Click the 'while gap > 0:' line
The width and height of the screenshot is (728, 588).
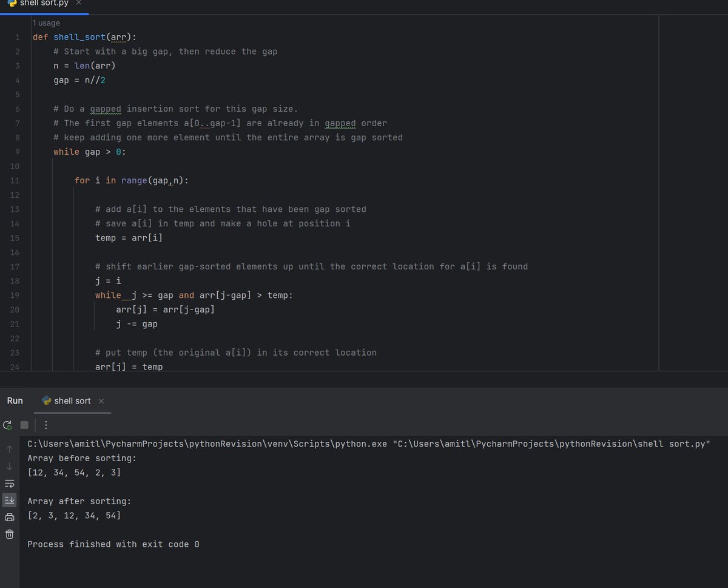(90, 152)
